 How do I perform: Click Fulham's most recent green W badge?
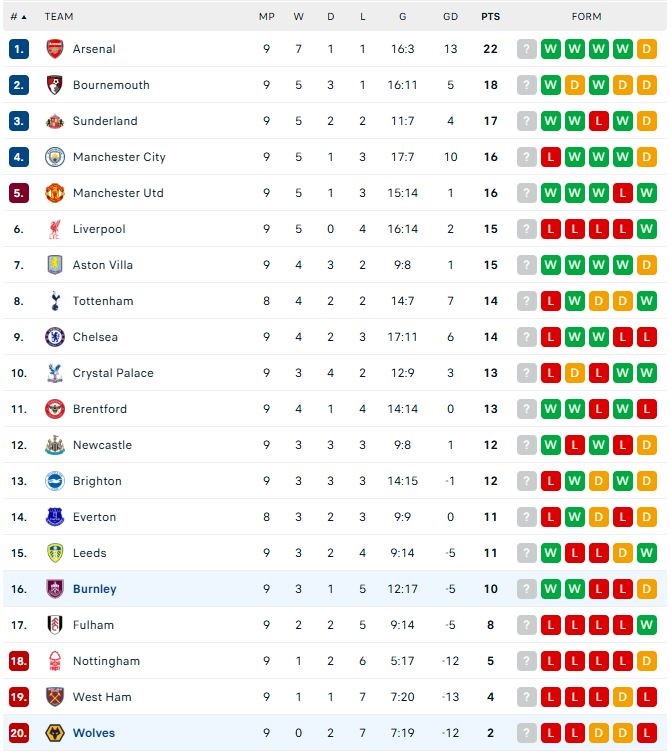pyautogui.click(x=647, y=625)
